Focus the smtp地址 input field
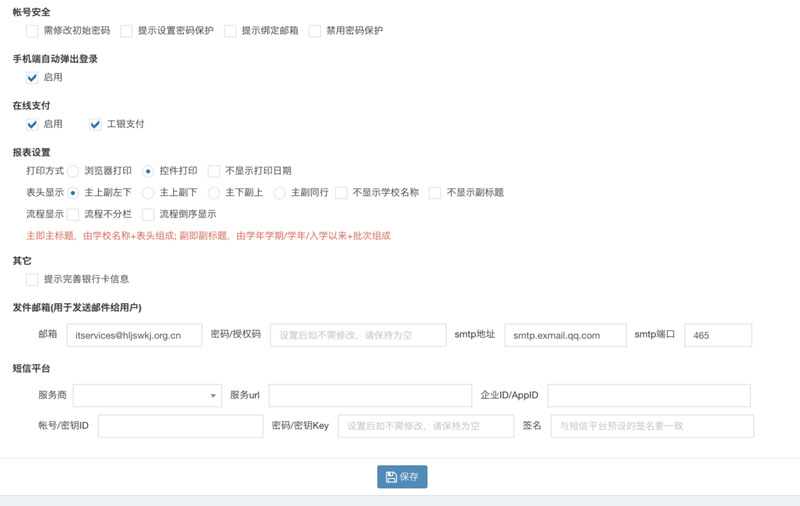The width and height of the screenshot is (800, 506). [565, 336]
